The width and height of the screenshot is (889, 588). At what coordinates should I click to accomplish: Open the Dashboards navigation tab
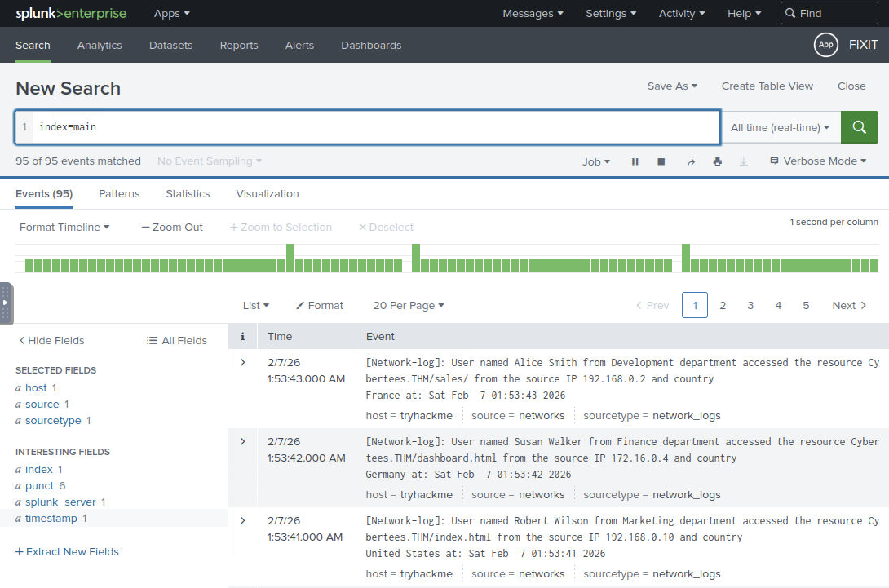click(x=371, y=45)
